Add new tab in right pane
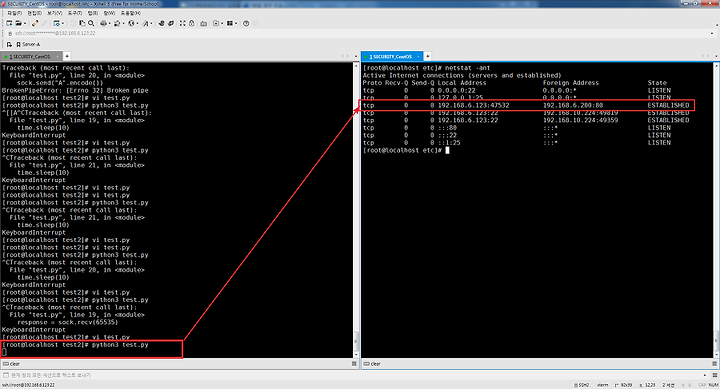The height and width of the screenshot is (389, 720). 428,56
